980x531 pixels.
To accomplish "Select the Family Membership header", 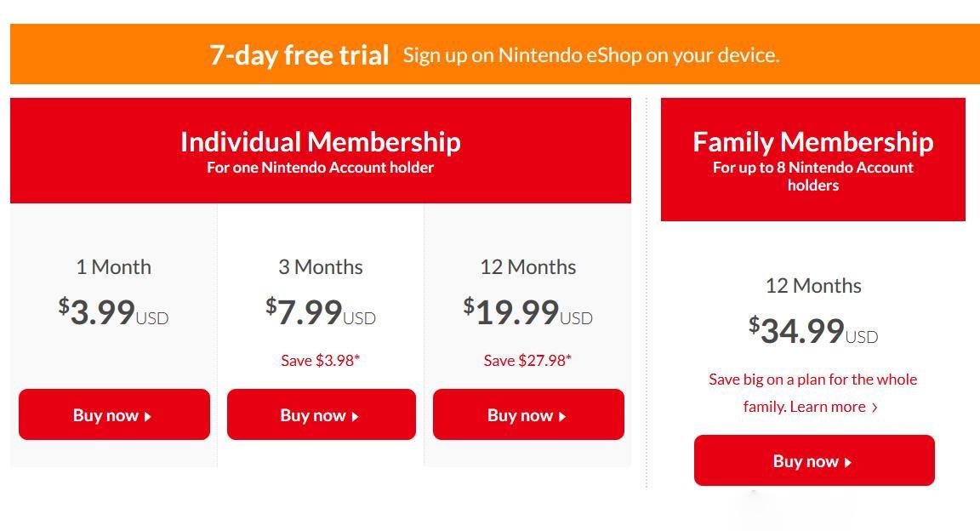I will pyautogui.click(x=813, y=142).
